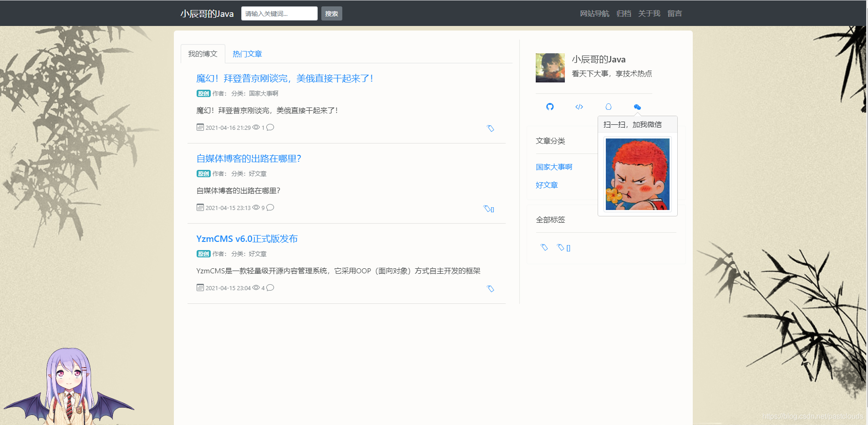868x425 pixels.
Task: Click view count eye icon on 魔幻 post
Action: 256,127
